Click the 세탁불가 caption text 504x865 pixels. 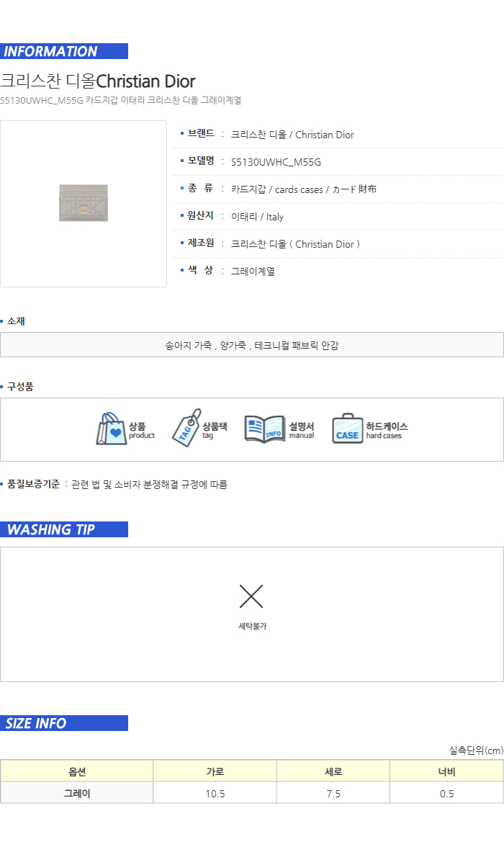(x=253, y=627)
